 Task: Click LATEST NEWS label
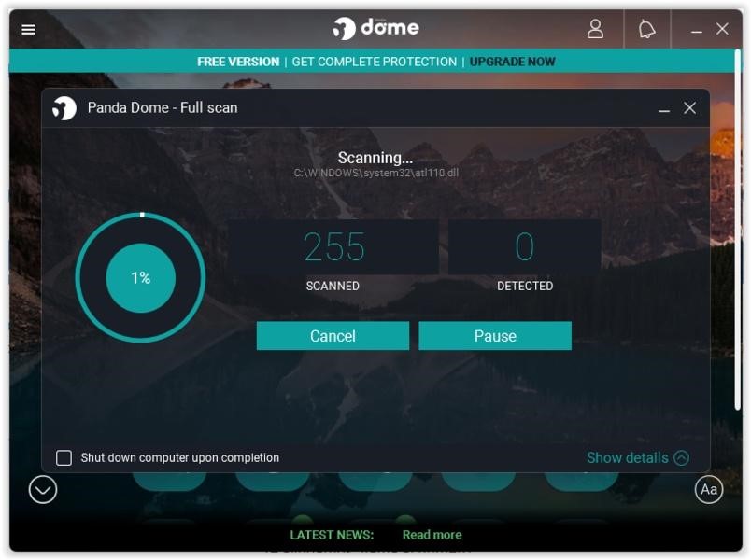[x=332, y=535]
